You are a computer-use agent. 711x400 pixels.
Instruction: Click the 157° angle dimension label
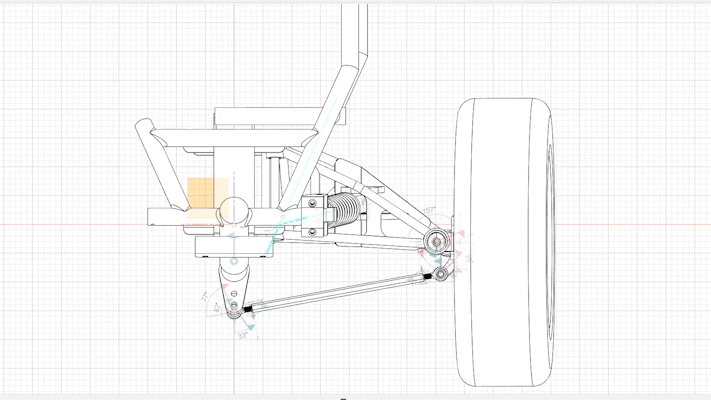429,211
